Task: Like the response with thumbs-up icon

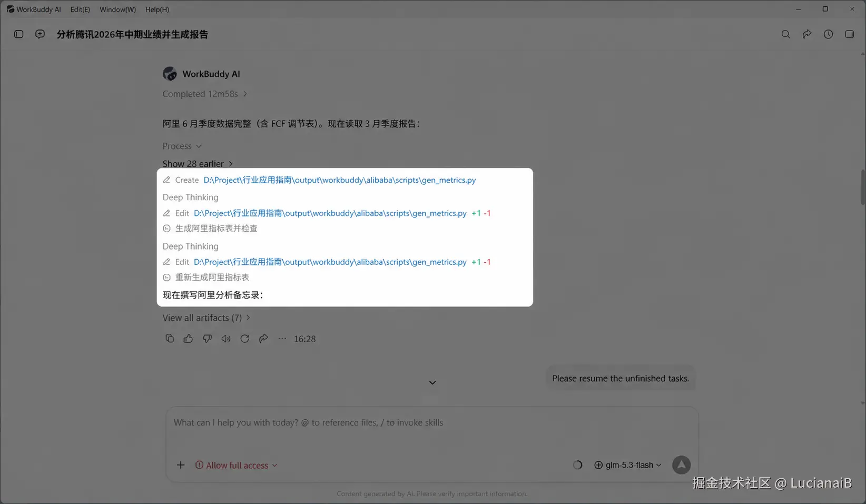Action: click(x=188, y=339)
